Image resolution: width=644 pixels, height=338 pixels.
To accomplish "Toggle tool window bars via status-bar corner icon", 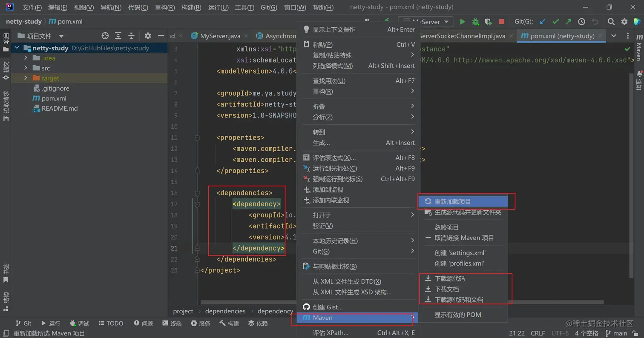I will [6, 333].
